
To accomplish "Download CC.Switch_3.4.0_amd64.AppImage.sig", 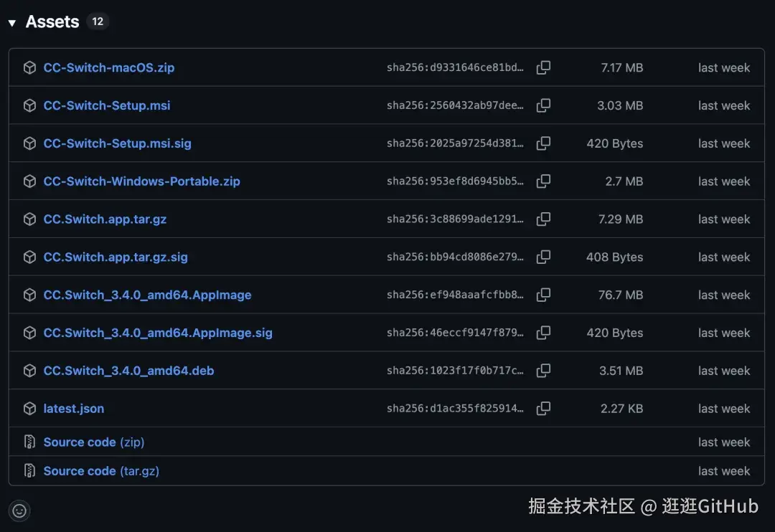I will click(x=159, y=333).
